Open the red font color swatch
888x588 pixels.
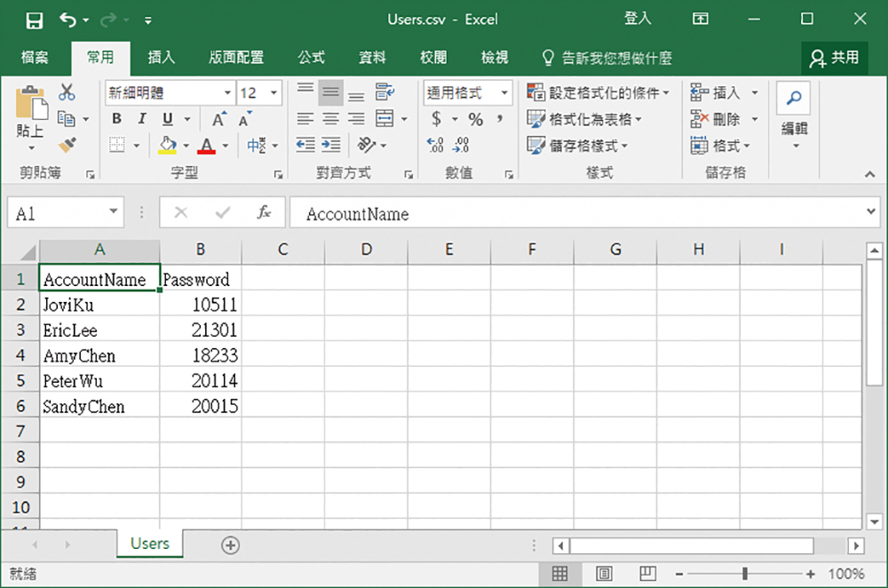tap(207, 145)
